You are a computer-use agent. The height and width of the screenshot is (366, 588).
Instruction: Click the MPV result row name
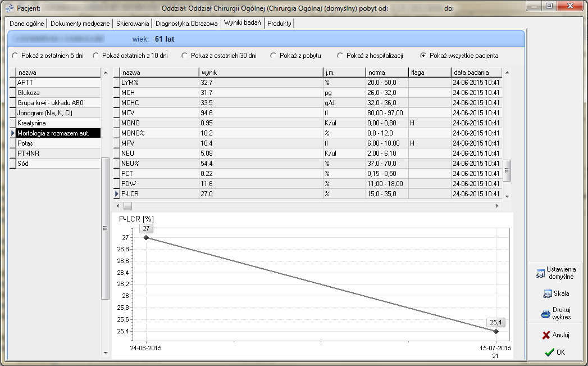pyautogui.click(x=128, y=143)
